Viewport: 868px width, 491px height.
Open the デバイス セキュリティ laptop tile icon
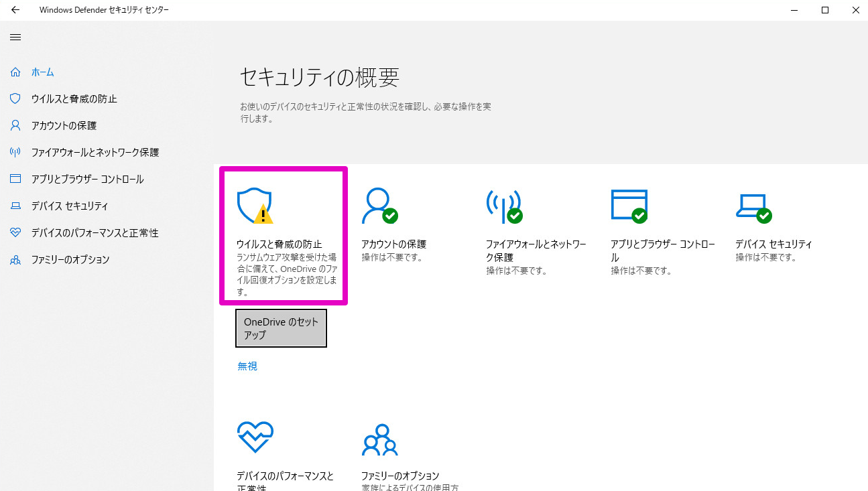(753, 208)
